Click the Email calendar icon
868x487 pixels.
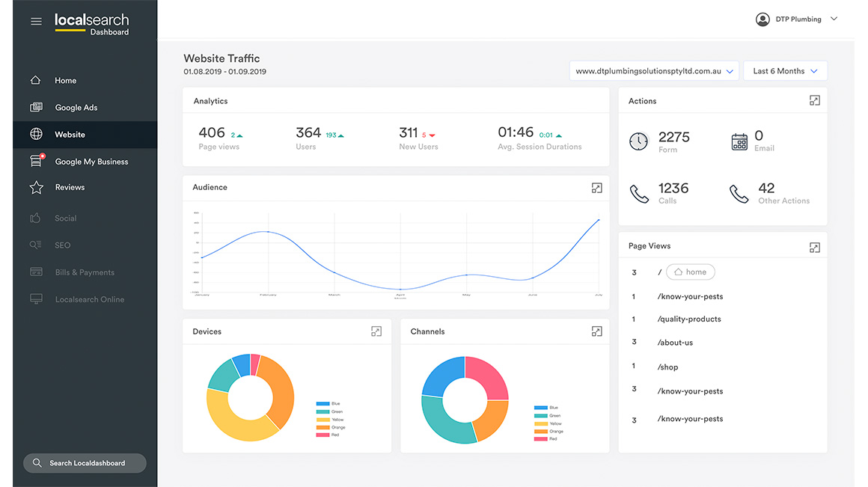coord(739,141)
